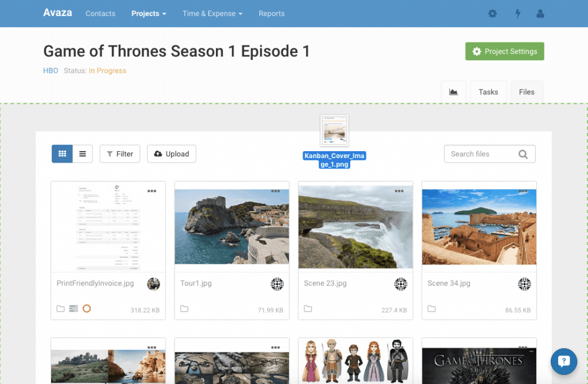Open the project chart summary tab icon
Image resolution: width=588 pixels, height=384 pixels.
tap(453, 92)
